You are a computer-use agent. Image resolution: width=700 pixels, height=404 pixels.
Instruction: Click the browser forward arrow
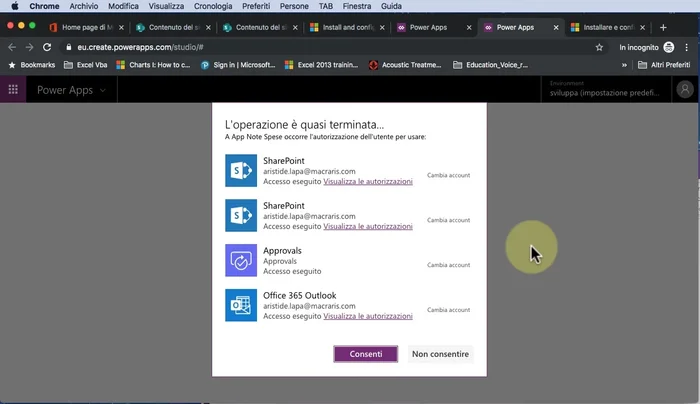29,47
